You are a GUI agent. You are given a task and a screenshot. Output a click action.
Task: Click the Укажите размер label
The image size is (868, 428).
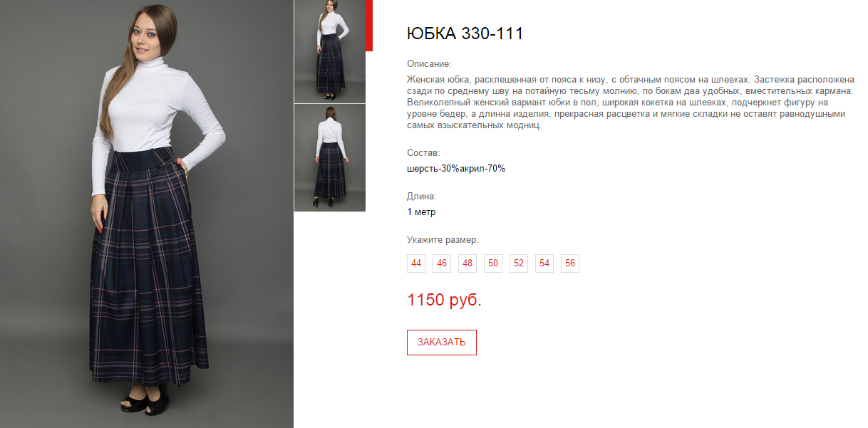point(443,240)
